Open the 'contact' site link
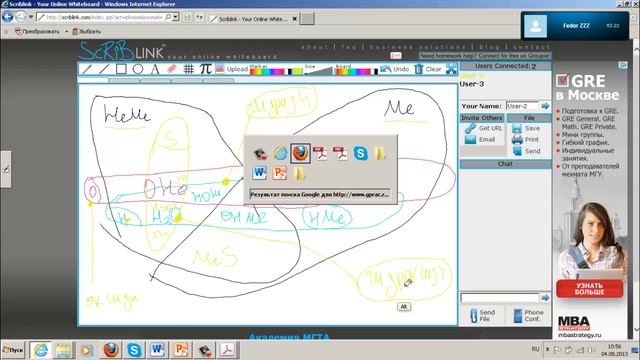 point(531,47)
